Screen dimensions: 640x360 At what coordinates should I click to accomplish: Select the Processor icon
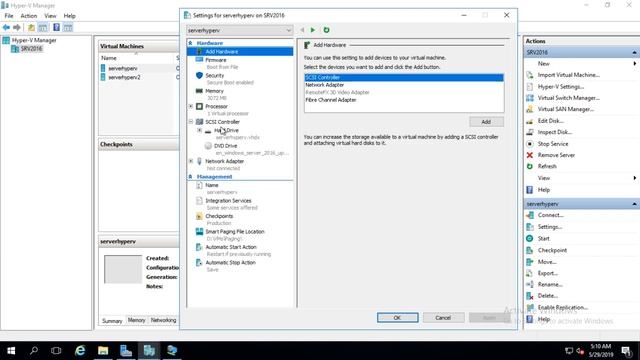coord(199,107)
